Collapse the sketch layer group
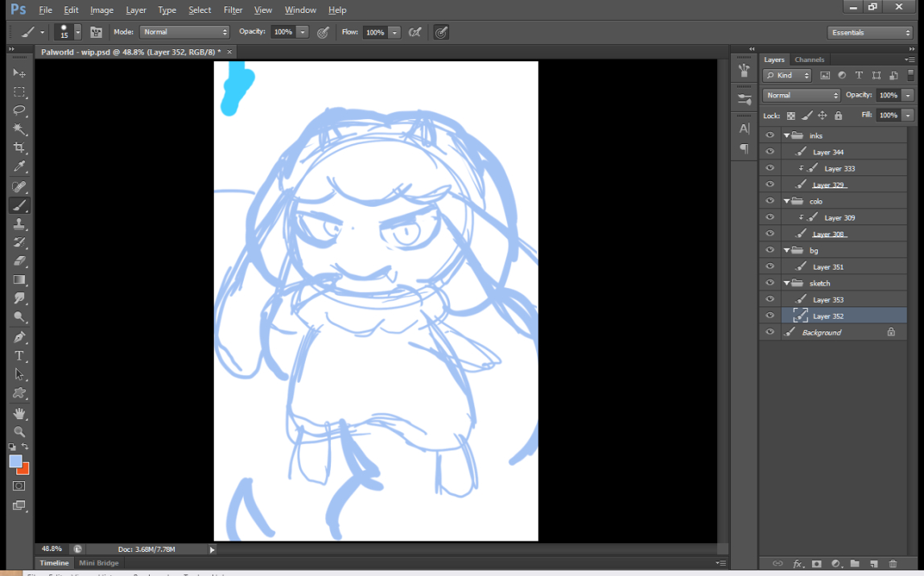Viewport: 924px width, 576px height. (786, 283)
